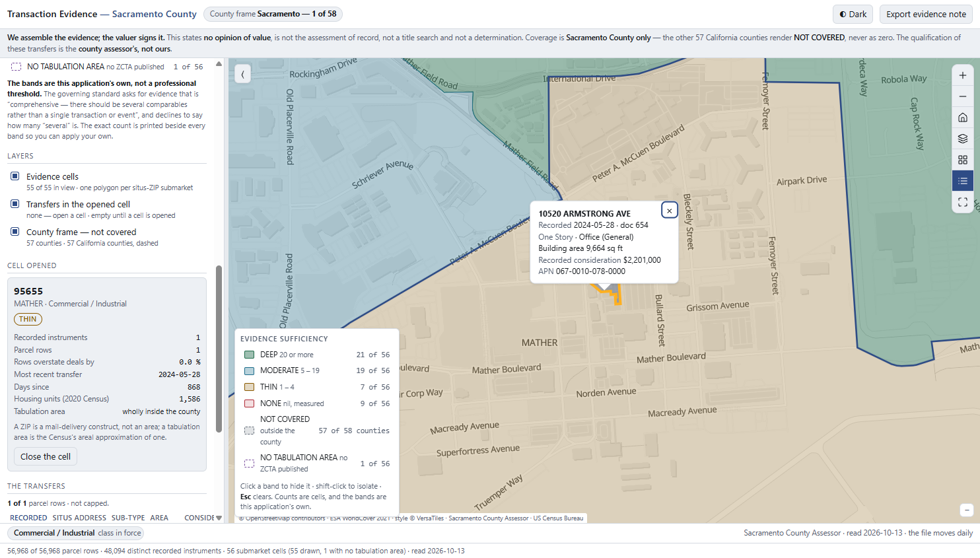The image size is (980, 558).
Task: Open the map layers control
Action: (x=963, y=139)
